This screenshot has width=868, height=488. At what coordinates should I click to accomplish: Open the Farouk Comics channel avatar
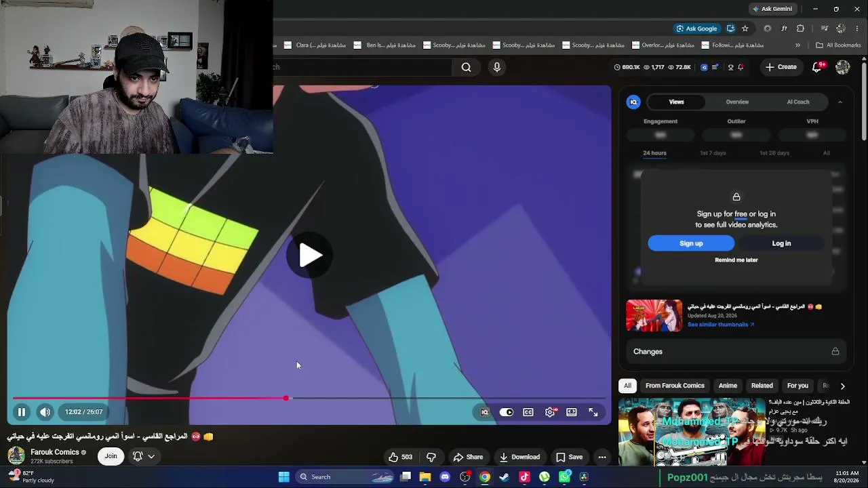pyautogui.click(x=16, y=455)
